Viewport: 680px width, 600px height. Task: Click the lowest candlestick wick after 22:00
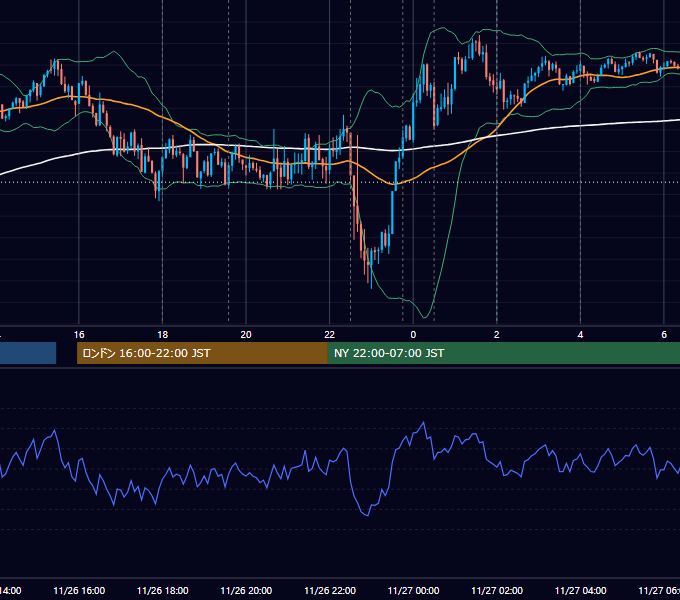[x=372, y=284]
